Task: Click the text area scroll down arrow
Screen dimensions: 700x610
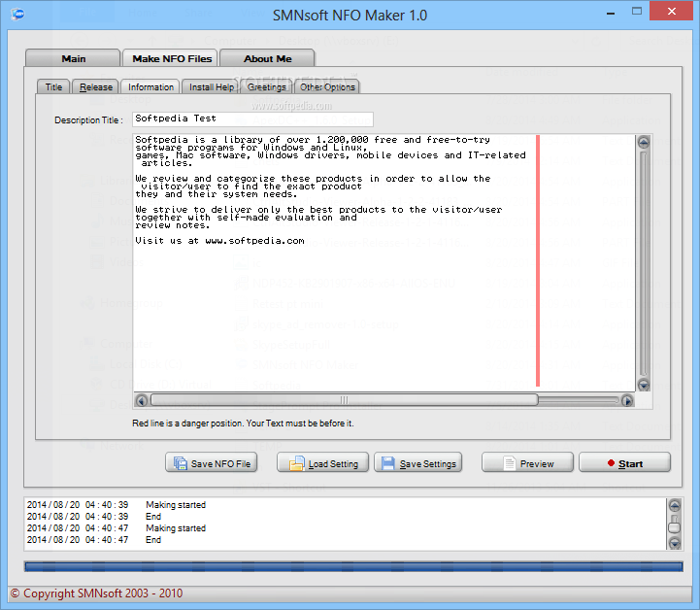Action: 644,384
